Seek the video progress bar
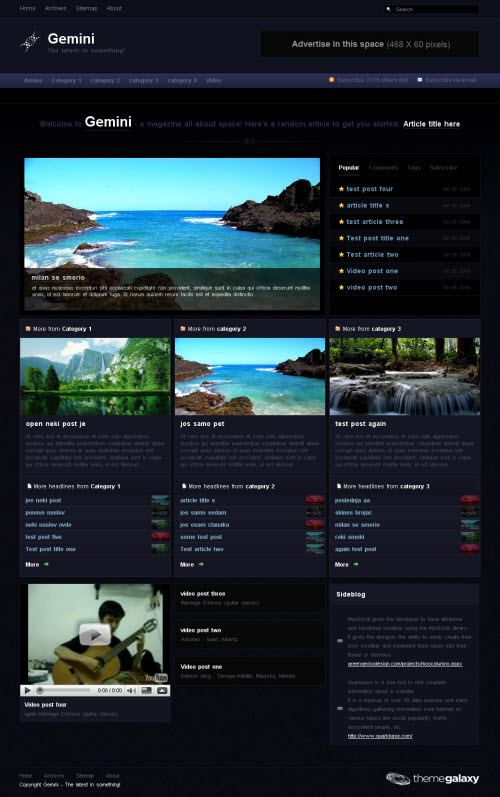Screen dimensions: 500x797 [64, 690]
